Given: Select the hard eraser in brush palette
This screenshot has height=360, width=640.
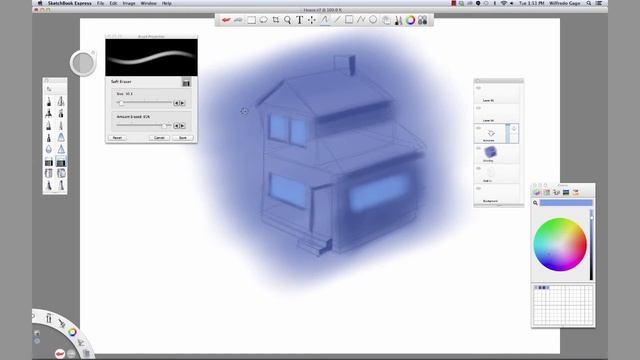Looking at the screenshot, I should [49, 162].
